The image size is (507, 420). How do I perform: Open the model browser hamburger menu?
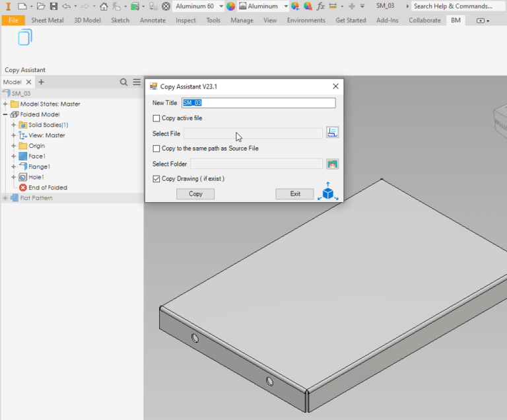coord(137,82)
